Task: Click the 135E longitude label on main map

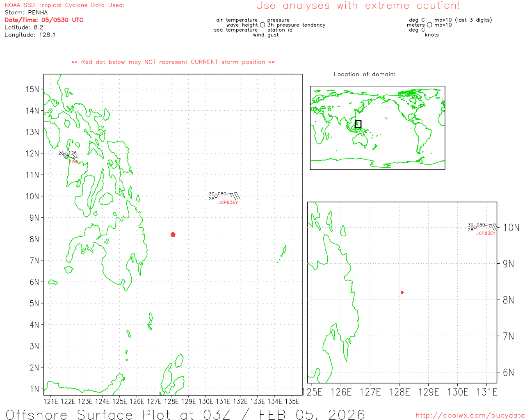Action: point(292,401)
